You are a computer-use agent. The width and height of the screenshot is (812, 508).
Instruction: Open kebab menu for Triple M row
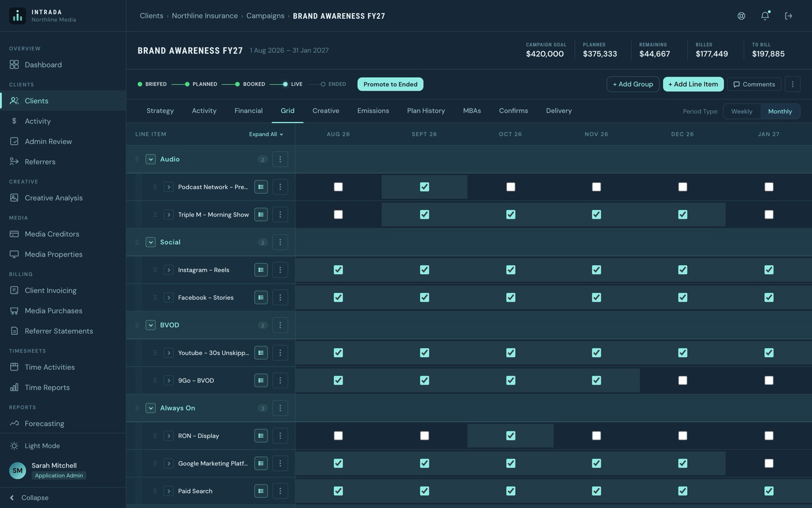tap(280, 214)
